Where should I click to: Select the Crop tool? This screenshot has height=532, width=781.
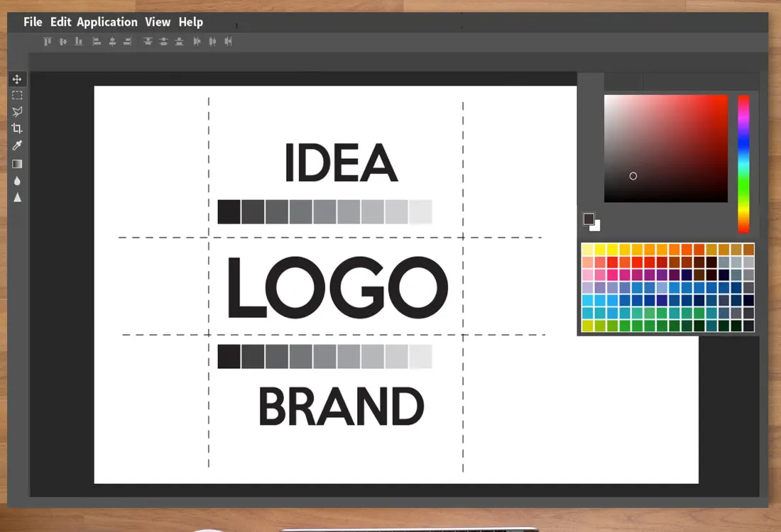[17, 128]
